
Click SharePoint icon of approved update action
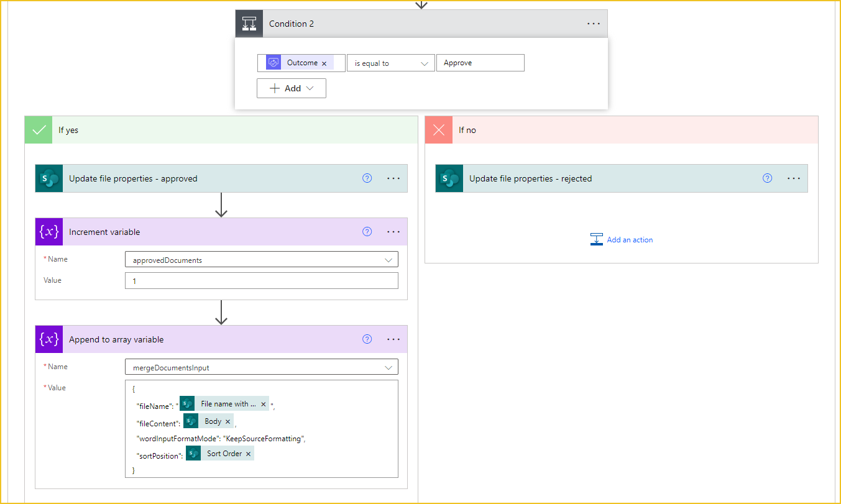pyautogui.click(x=49, y=178)
